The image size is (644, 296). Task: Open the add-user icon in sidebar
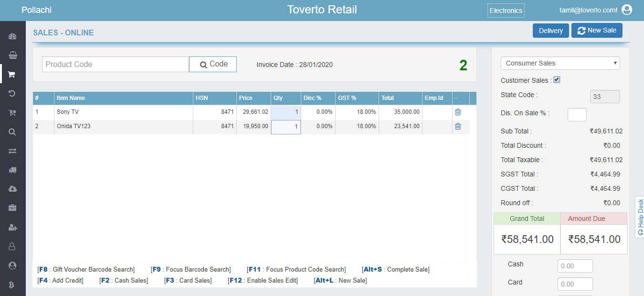[12, 227]
